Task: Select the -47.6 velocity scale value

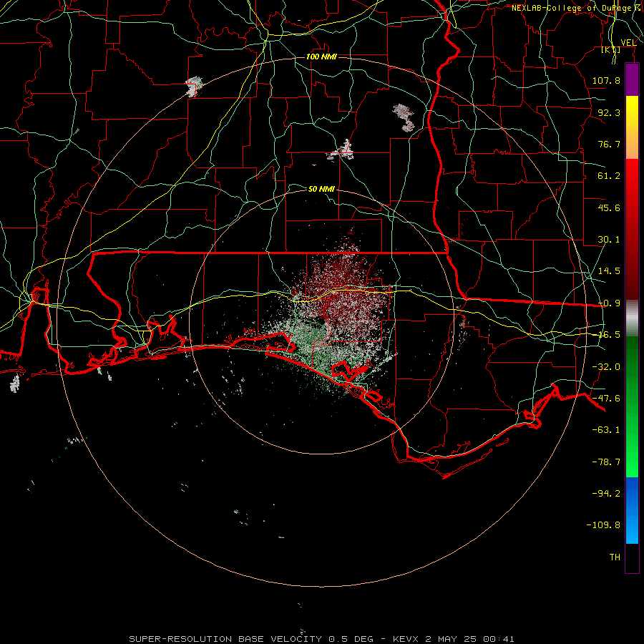Action: (606, 399)
